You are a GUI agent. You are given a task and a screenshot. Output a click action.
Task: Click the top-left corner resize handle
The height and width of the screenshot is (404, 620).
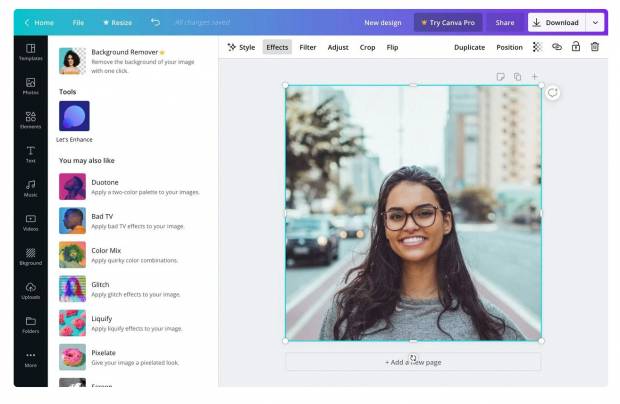pyautogui.click(x=285, y=85)
